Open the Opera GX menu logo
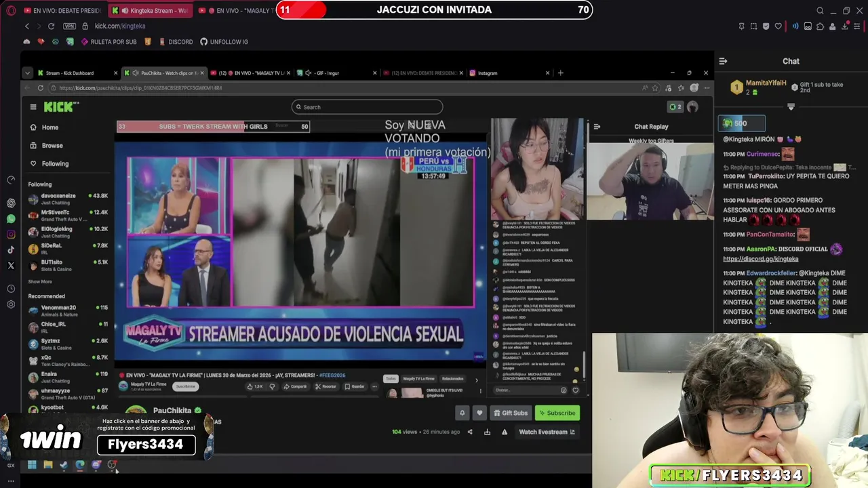The width and height of the screenshot is (868, 488). click(x=12, y=10)
